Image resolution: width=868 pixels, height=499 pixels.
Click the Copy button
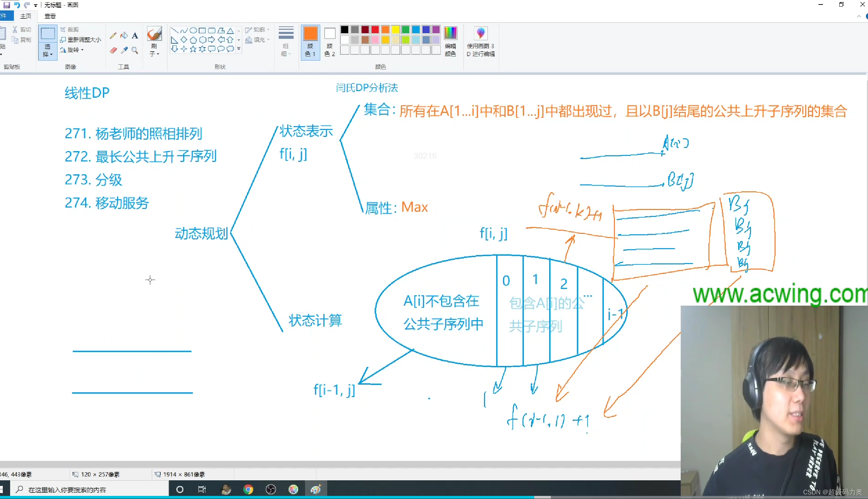22,40
